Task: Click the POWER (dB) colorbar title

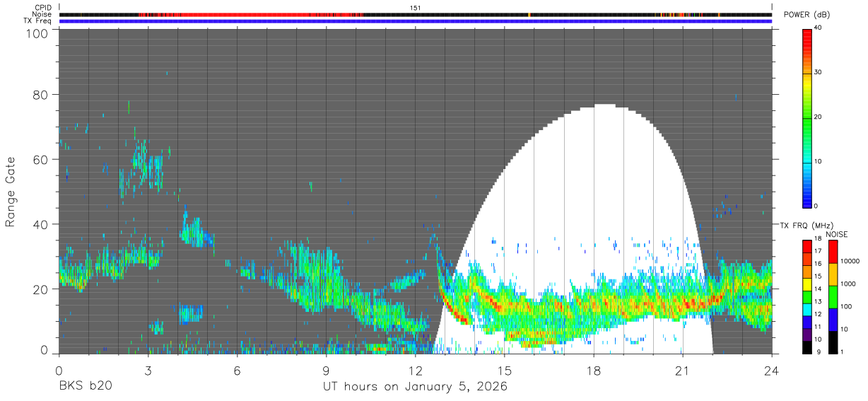Action: pyautogui.click(x=807, y=15)
